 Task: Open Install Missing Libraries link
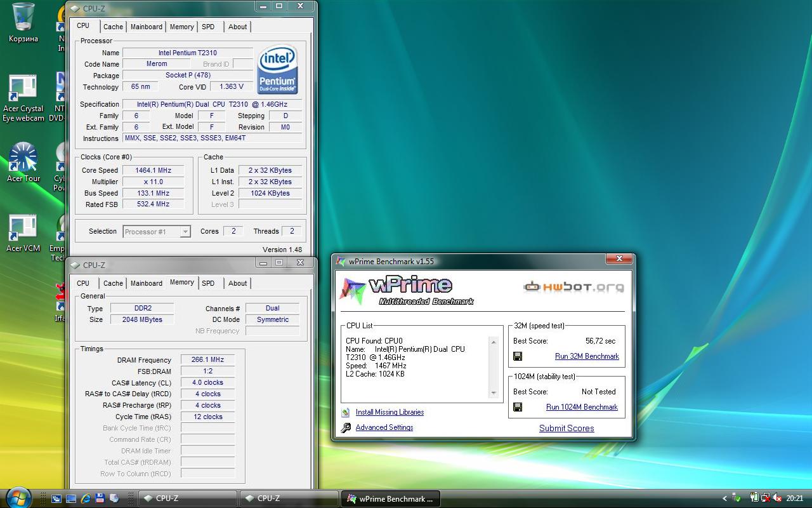point(390,412)
